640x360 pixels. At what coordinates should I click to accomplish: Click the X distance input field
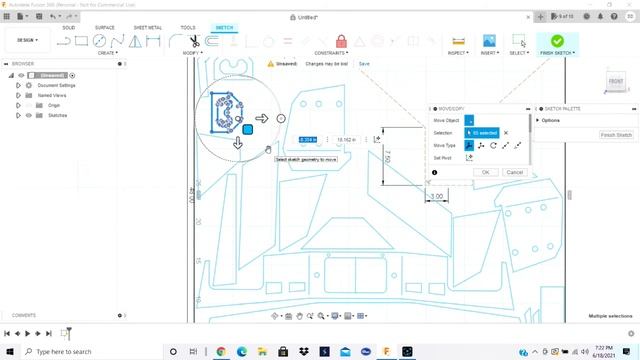coord(308,140)
